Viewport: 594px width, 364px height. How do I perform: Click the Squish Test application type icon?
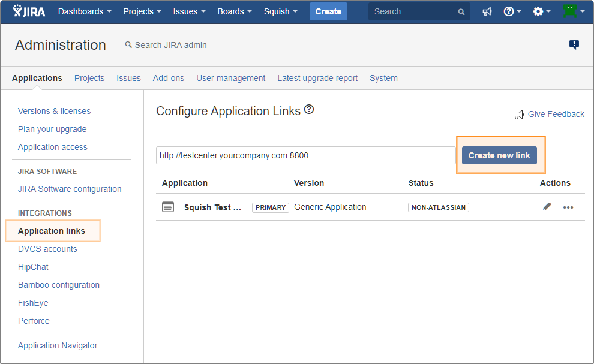coord(168,207)
